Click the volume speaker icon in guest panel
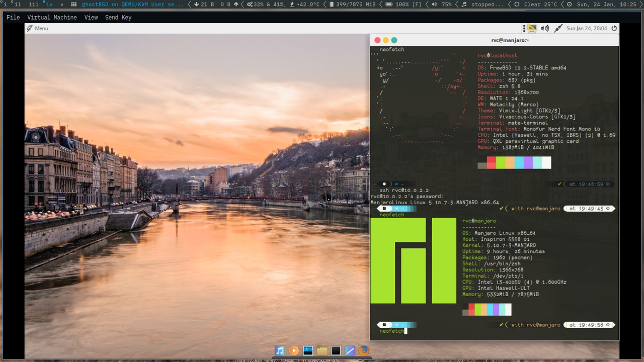 click(x=545, y=28)
